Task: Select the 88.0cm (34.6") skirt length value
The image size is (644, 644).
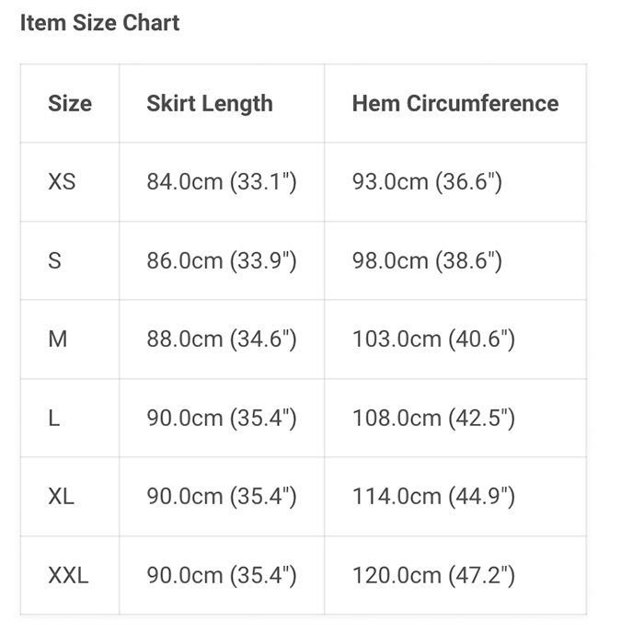Action: coord(222,339)
